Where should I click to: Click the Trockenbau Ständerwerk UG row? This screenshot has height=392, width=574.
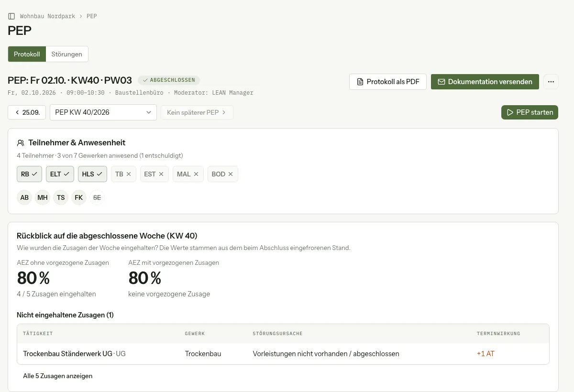tap(283, 354)
